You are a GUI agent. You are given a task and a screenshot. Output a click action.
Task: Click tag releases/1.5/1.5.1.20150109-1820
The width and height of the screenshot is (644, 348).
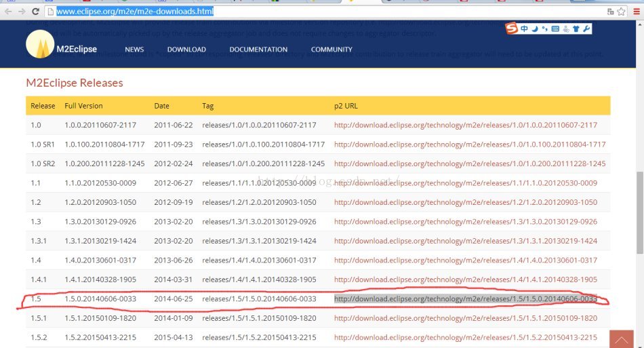[x=259, y=318]
